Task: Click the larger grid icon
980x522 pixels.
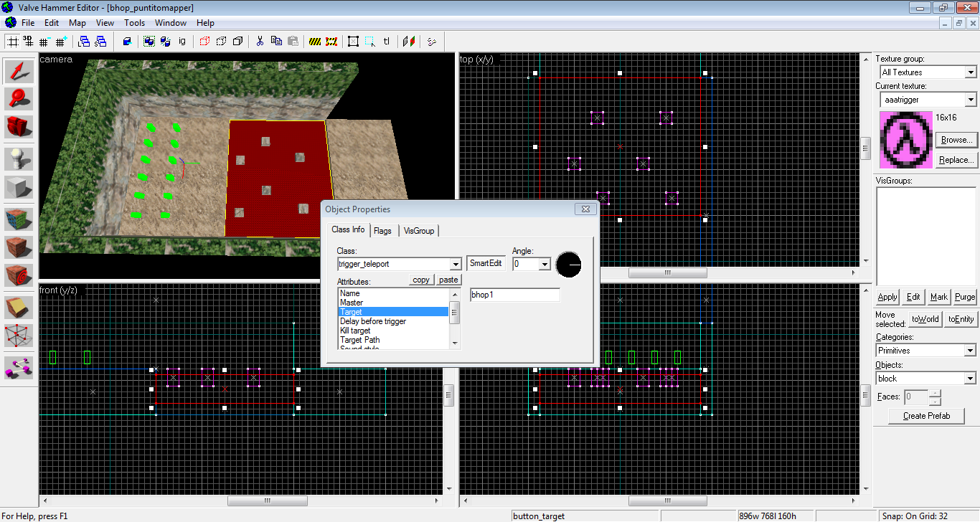Action: [61, 42]
